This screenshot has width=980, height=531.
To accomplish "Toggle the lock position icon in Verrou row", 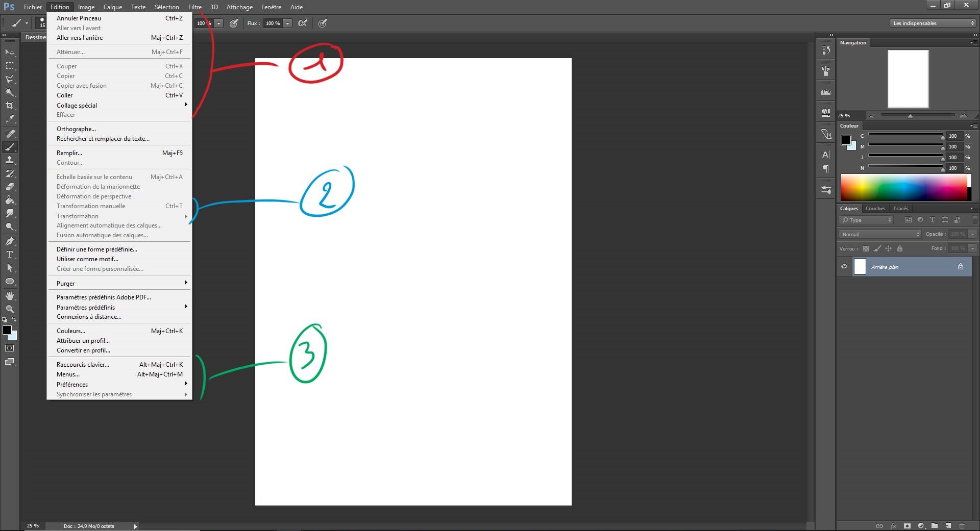I will pyautogui.click(x=889, y=248).
